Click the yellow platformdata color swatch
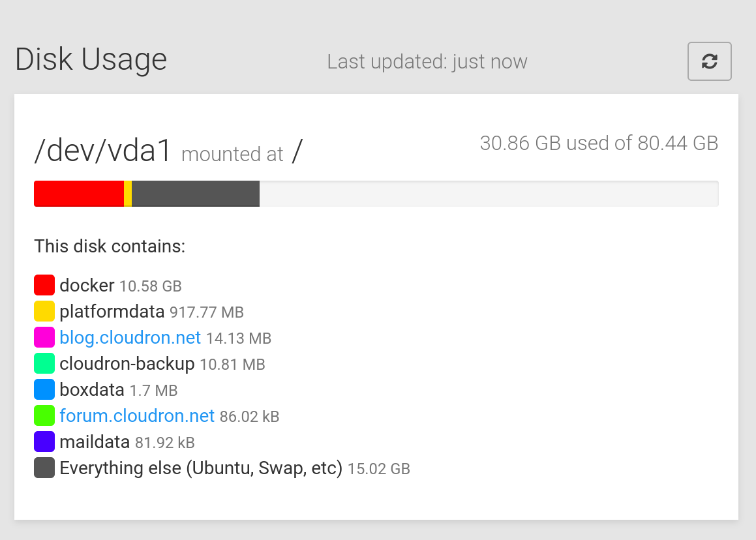 click(x=44, y=311)
